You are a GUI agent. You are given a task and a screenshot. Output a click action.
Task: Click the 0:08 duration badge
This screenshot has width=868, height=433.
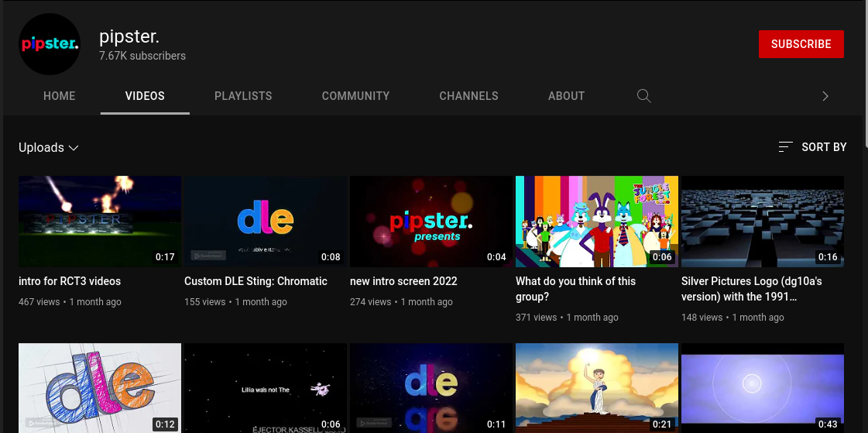[x=331, y=257]
